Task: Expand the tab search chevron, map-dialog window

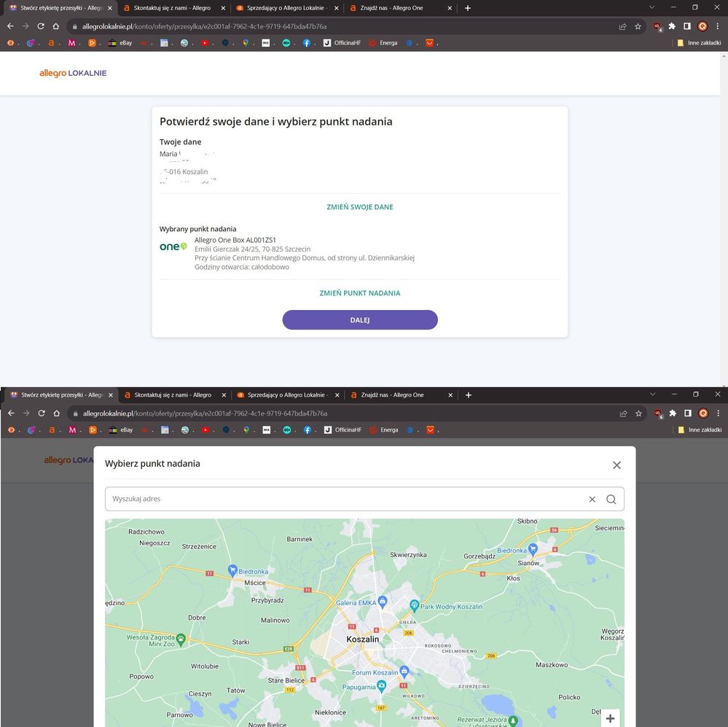Action: 653,394
